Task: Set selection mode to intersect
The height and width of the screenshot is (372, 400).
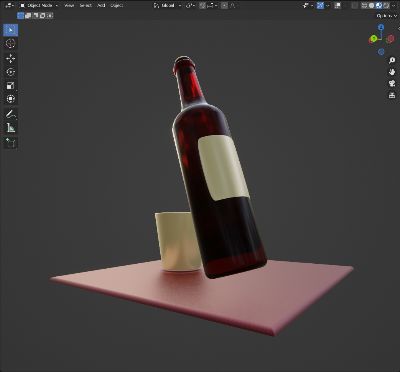Action: 50,15
